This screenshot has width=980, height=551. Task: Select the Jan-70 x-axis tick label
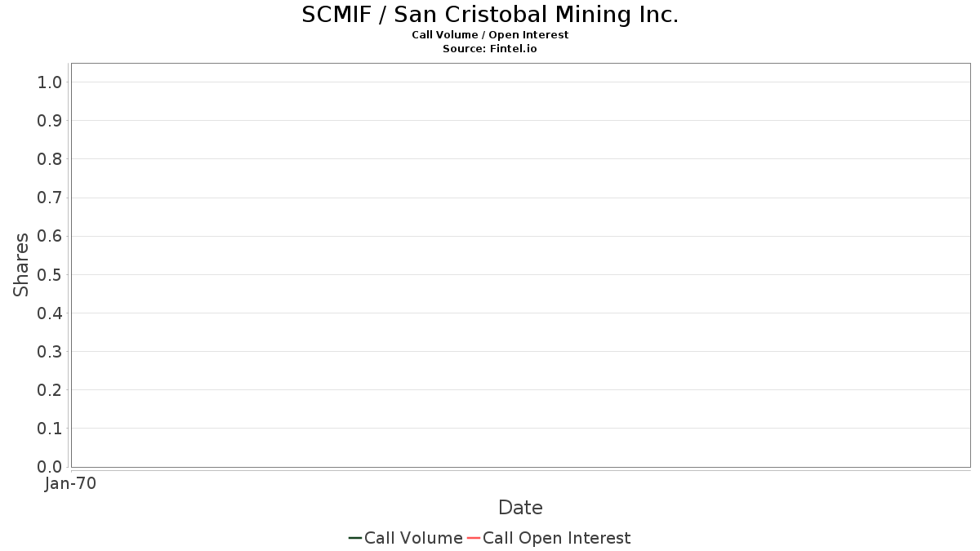(x=70, y=484)
